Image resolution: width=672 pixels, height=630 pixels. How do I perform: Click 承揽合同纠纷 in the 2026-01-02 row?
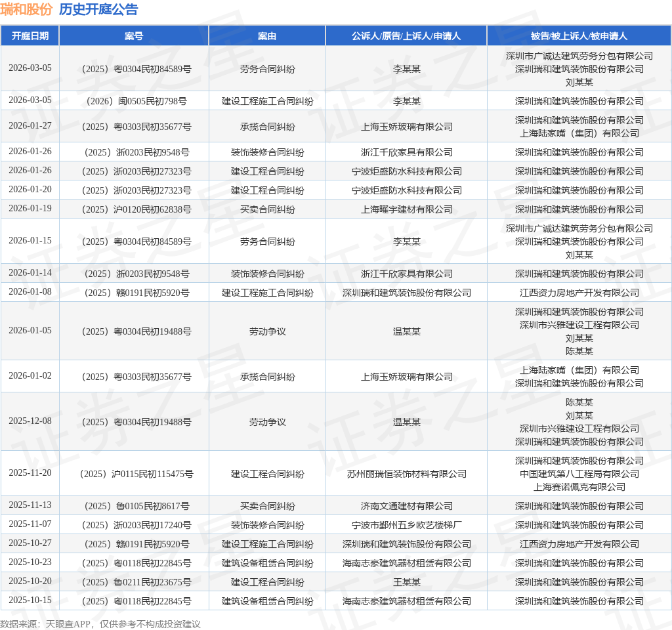[267, 377]
